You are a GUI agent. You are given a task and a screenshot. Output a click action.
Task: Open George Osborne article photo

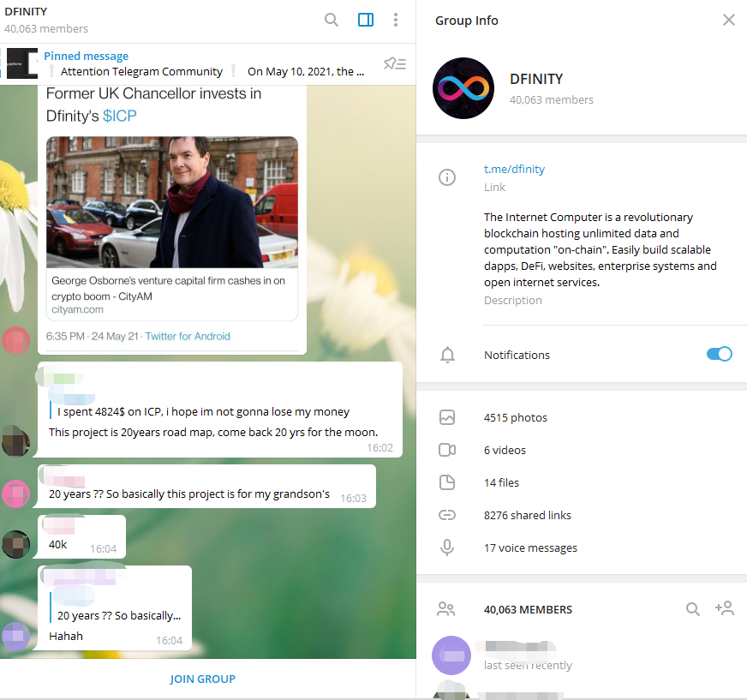(x=172, y=202)
